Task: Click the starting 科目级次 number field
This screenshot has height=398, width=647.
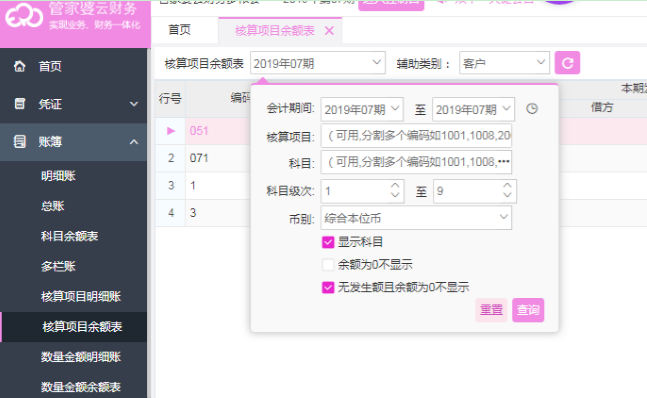Action: click(x=362, y=191)
